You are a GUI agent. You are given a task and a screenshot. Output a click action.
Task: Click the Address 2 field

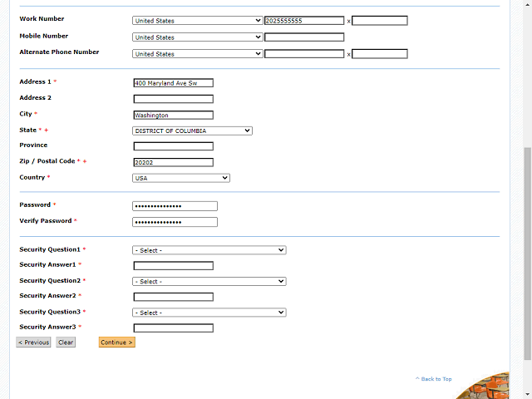[x=174, y=99]
